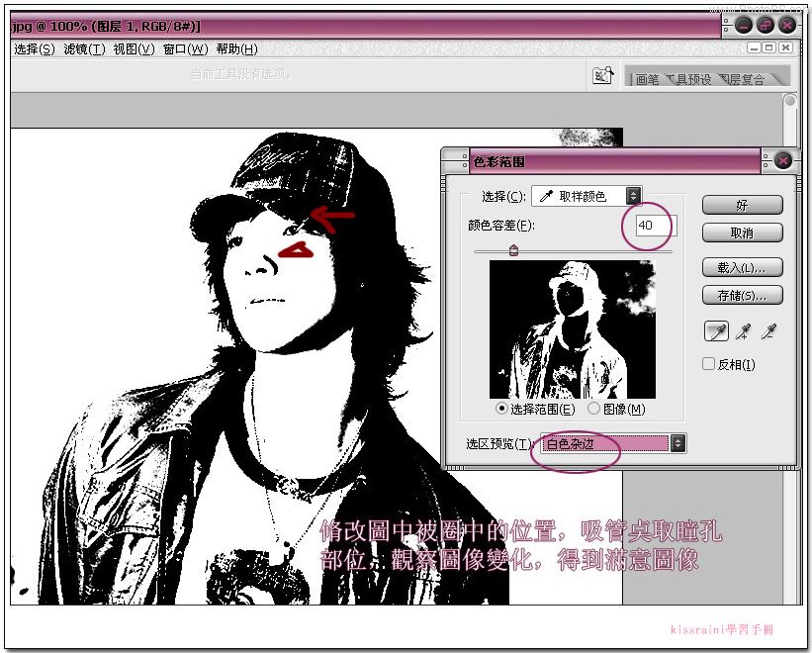Enable the 反相 checkbox
This screenshot has width=812, height=653.
[x=708, y=364]
